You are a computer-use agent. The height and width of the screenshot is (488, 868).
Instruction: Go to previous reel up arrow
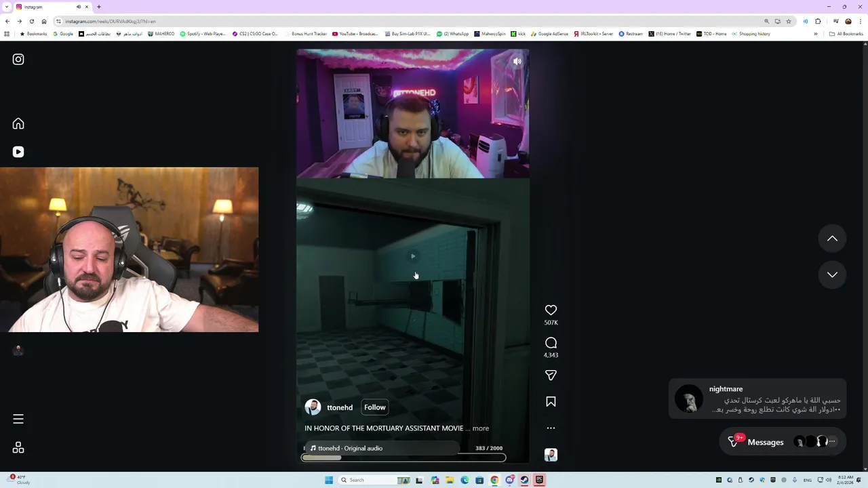[x=832, y=239]
